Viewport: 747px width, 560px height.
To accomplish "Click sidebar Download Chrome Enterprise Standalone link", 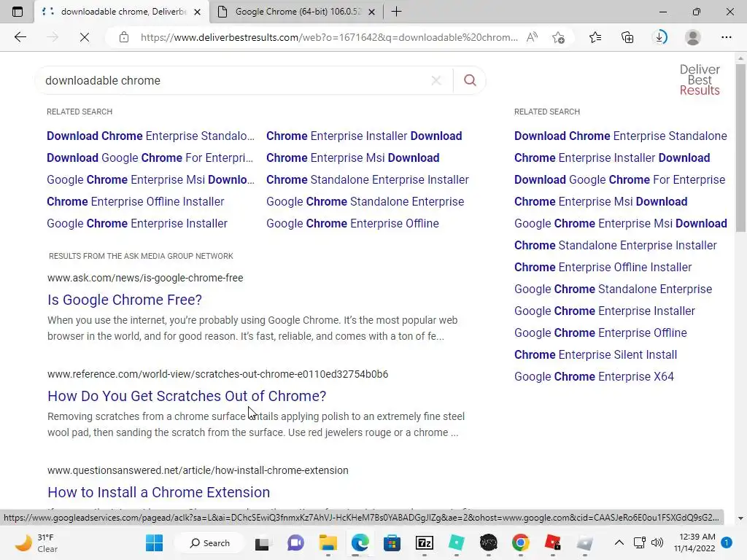I will 621,136.
